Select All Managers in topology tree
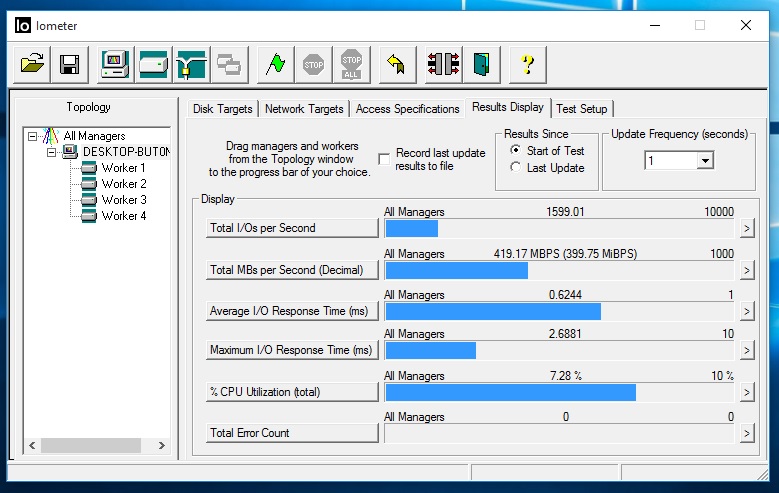The height and width of the screenshot is (493, 779). [94, 136]
